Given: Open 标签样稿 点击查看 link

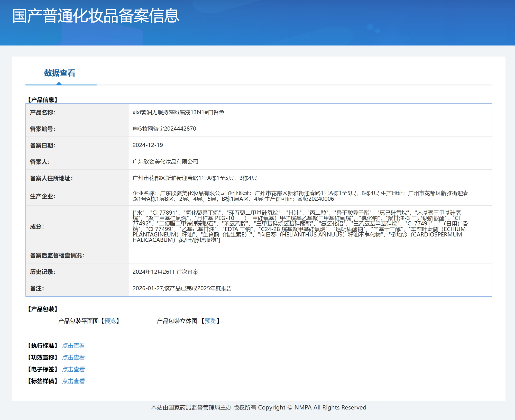Looking at the screenshot, I should [73, 381].
